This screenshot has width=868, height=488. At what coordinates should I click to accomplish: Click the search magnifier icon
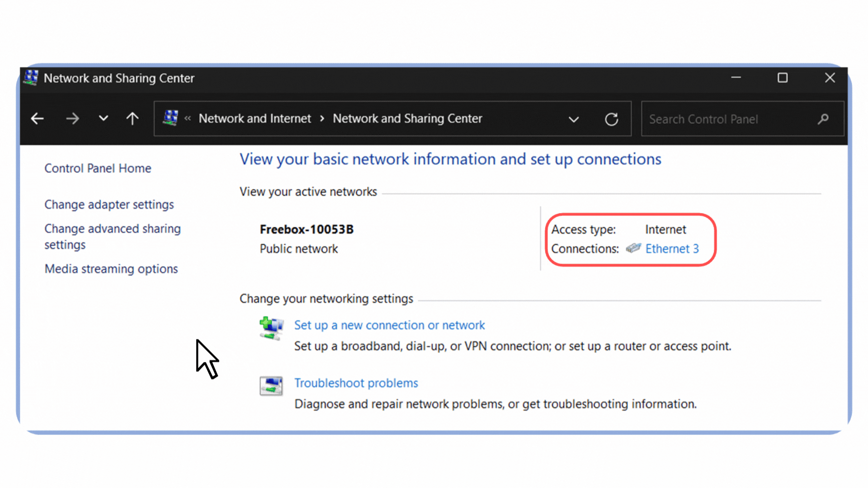[823, 119]
